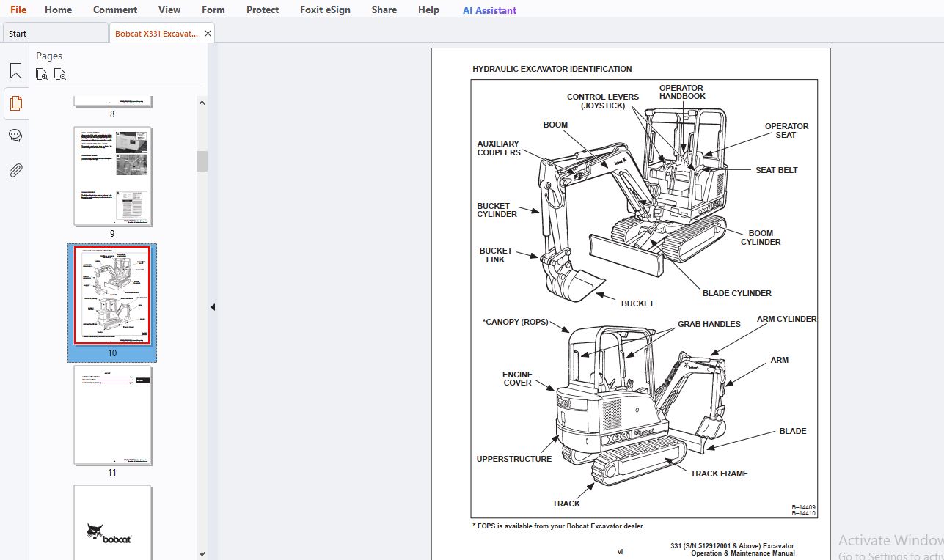The height and width of the screenshot is (560, 944).
Task: Open the Comments panel icon
Action: [15, 136]
